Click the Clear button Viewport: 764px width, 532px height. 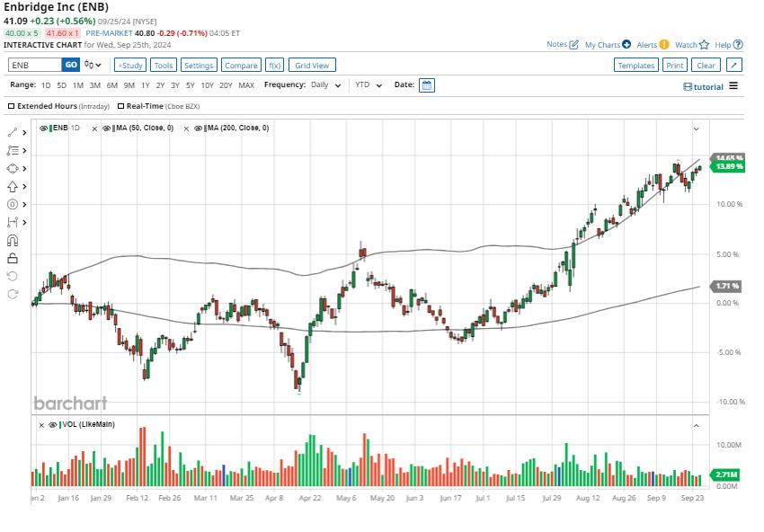point(706,66)
